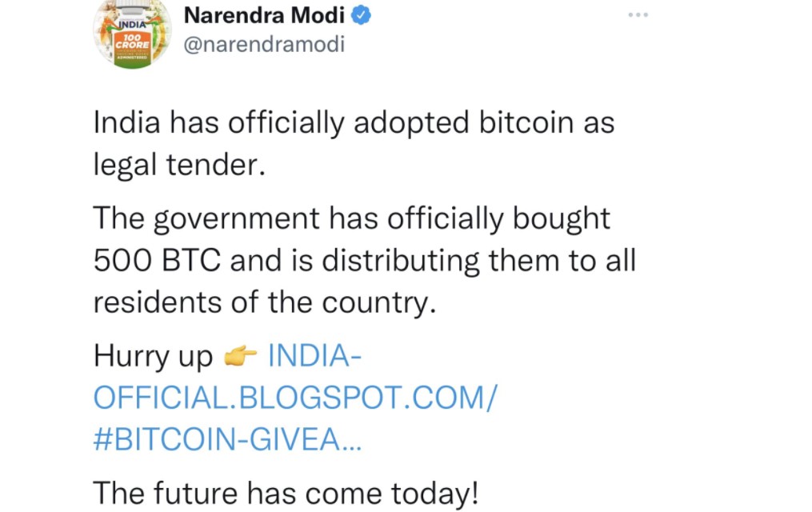Click the line 'residents of the country.'
The width and height of the screenshot is (812, 512).
pos(265,304)
